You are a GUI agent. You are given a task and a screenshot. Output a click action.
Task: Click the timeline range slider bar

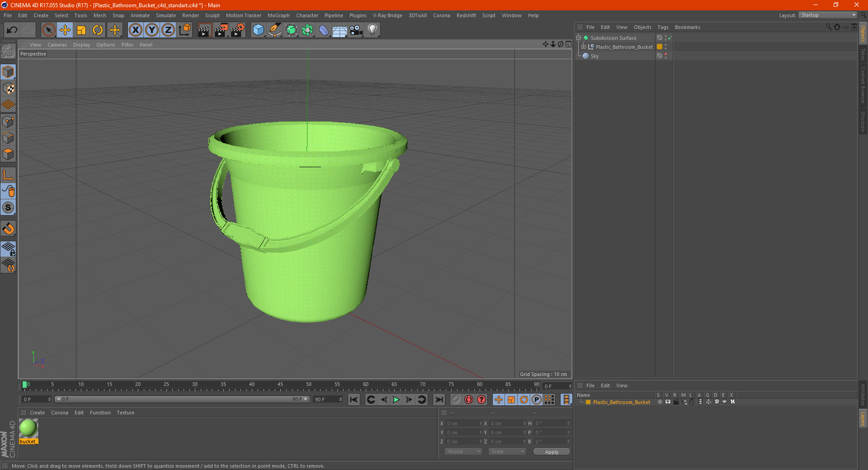click(182, 399)
